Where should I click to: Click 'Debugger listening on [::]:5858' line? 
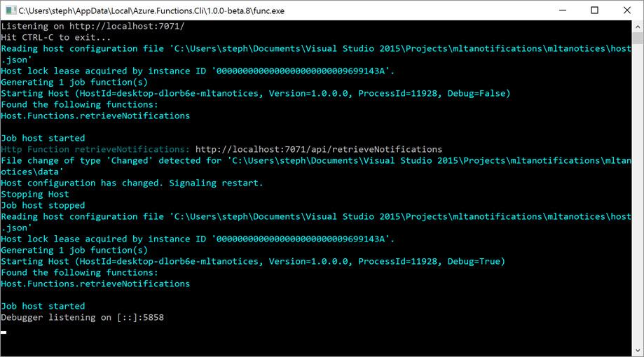83,317
